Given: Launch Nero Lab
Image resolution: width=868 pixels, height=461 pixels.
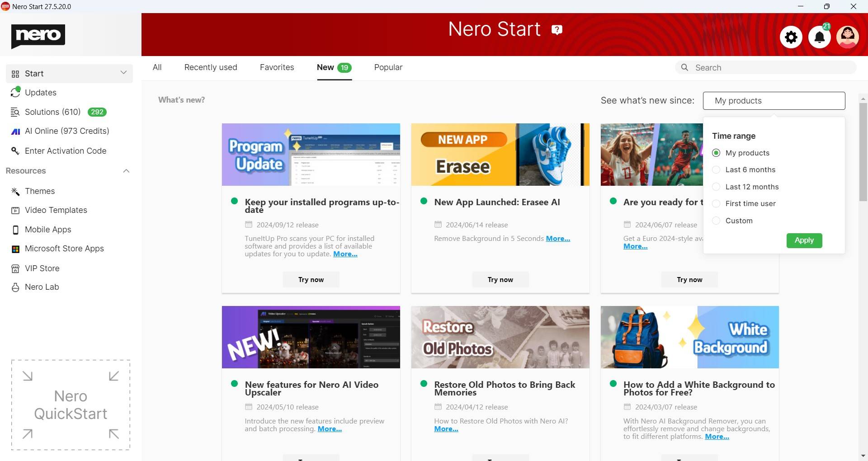Looking at the screenshot, I should [x=42, y=287].
